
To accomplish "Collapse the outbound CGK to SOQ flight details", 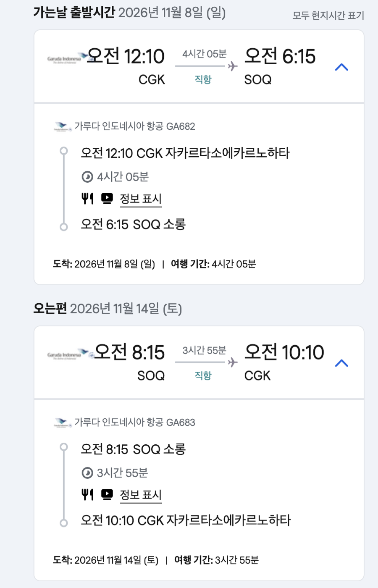I will tap(341, 67).
